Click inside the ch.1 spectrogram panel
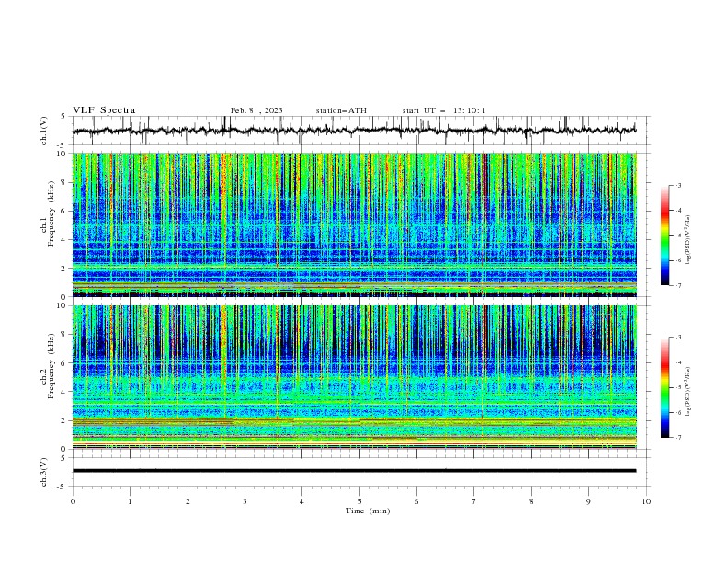728x563 pixels. (x=354, y=224)
